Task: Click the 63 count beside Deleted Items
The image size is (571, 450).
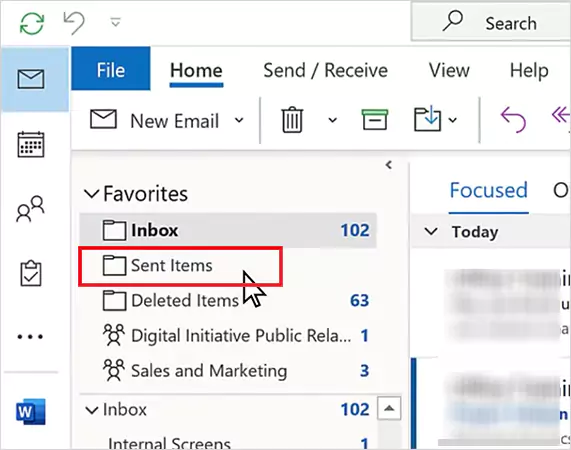Action: click(359, 301)
